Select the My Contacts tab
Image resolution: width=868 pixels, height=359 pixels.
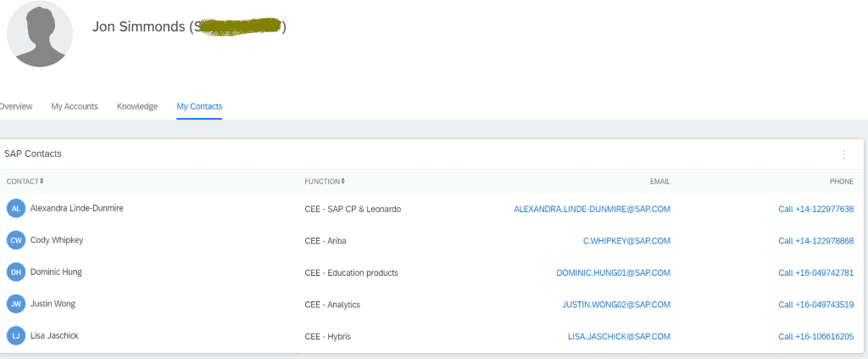(199, 107)
